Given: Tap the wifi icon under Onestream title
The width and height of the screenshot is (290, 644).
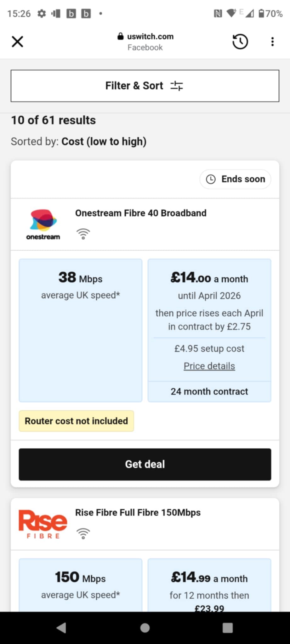Looking at the screenshot, I should coord(83,234).
